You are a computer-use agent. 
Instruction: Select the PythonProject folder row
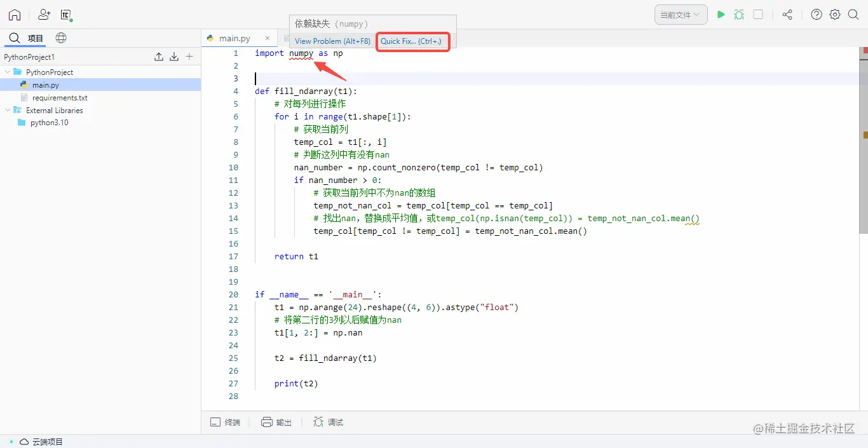[100, 72]
